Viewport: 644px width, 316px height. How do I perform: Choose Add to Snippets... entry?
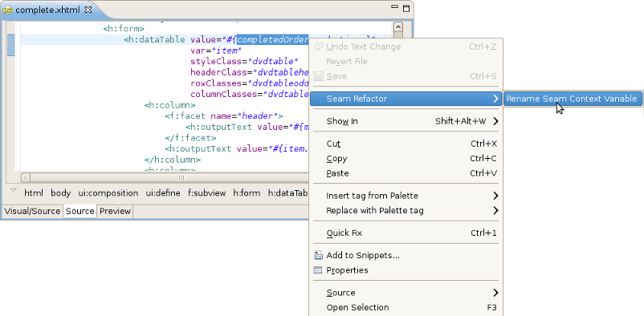point(406,255)
